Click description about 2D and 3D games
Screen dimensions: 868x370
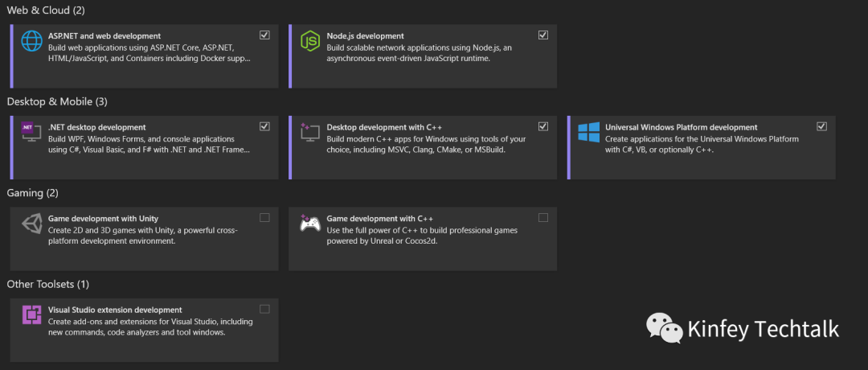[143, 236]
